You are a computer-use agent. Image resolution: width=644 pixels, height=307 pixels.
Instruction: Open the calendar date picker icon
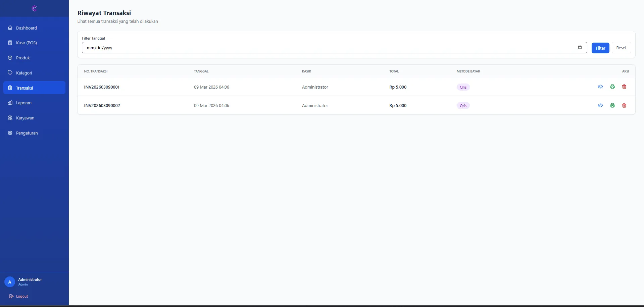pyautogui.click(x=580, y=47)
